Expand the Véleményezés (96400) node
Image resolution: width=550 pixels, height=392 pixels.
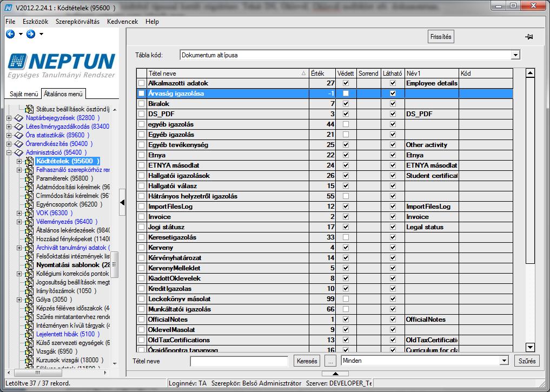pos(19,222)
